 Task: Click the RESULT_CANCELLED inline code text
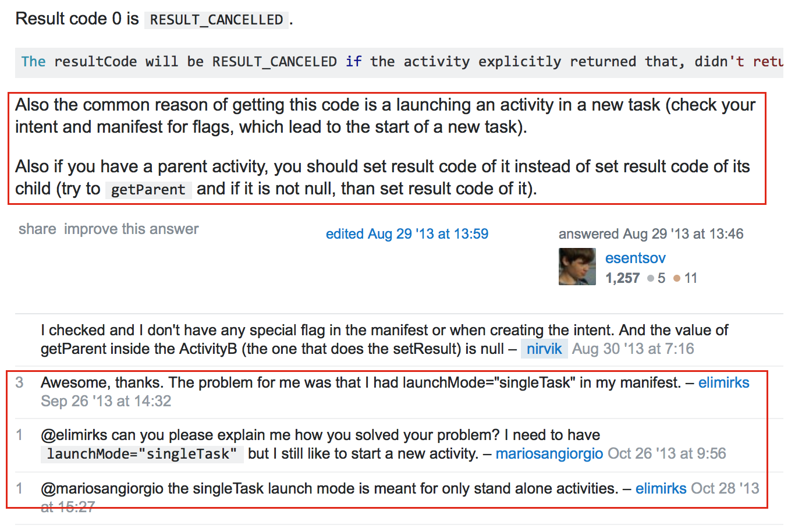pyautogui.click(x=217, y=20)
